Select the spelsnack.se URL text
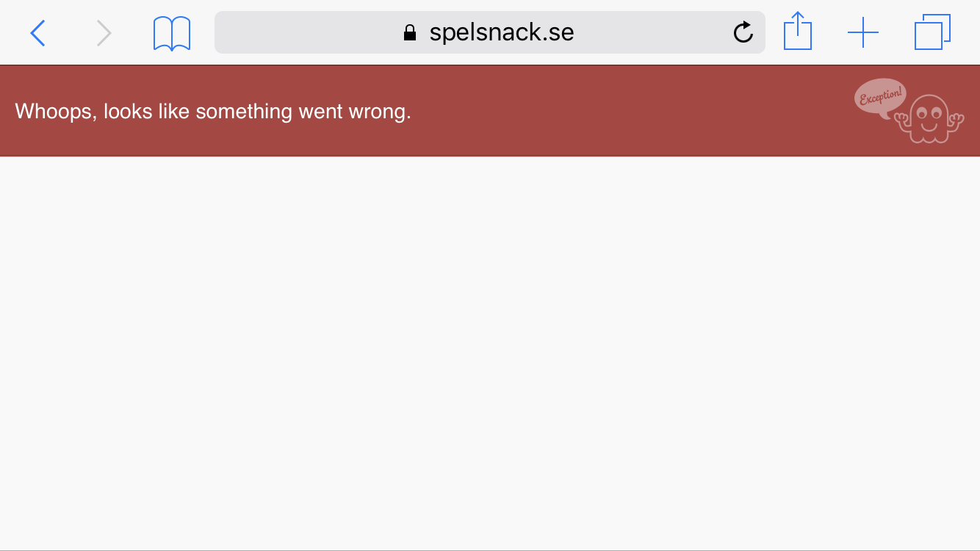Screen dimensions: 980x551 [502, 32]
